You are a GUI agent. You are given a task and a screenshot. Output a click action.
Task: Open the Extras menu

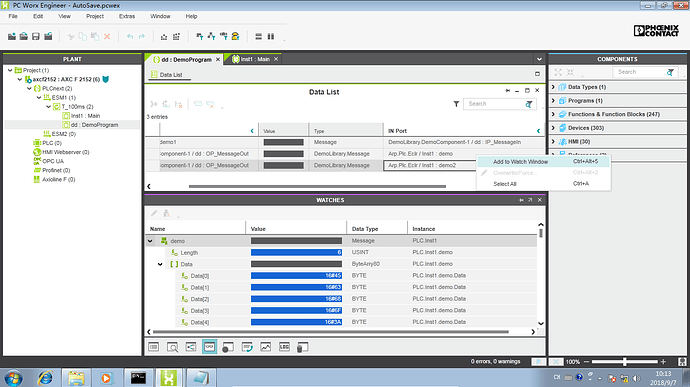(x=127, y=16)
